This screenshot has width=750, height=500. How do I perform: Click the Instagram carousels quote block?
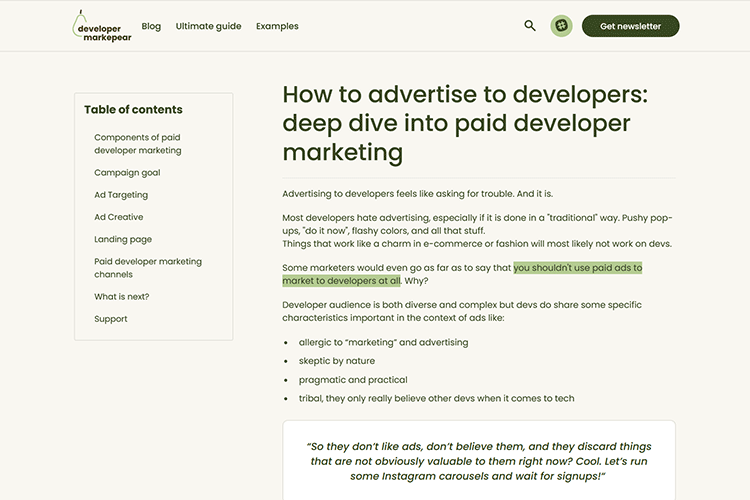479,461
